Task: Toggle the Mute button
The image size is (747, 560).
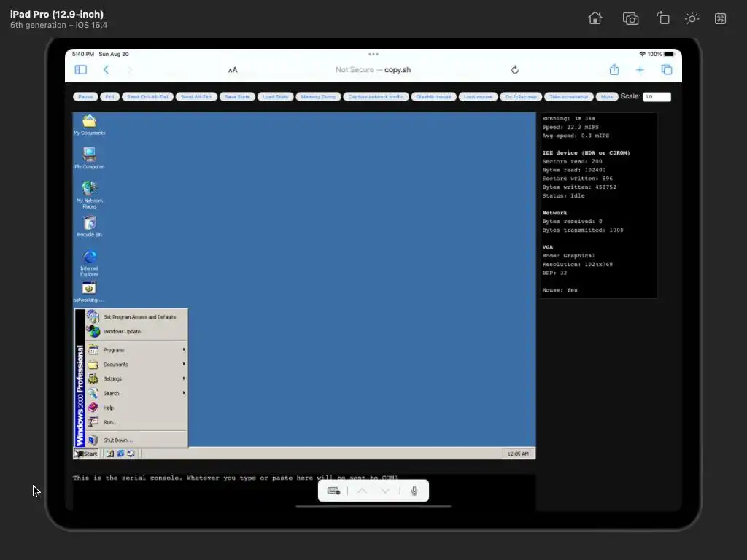Action: click(x=607, y=97)
